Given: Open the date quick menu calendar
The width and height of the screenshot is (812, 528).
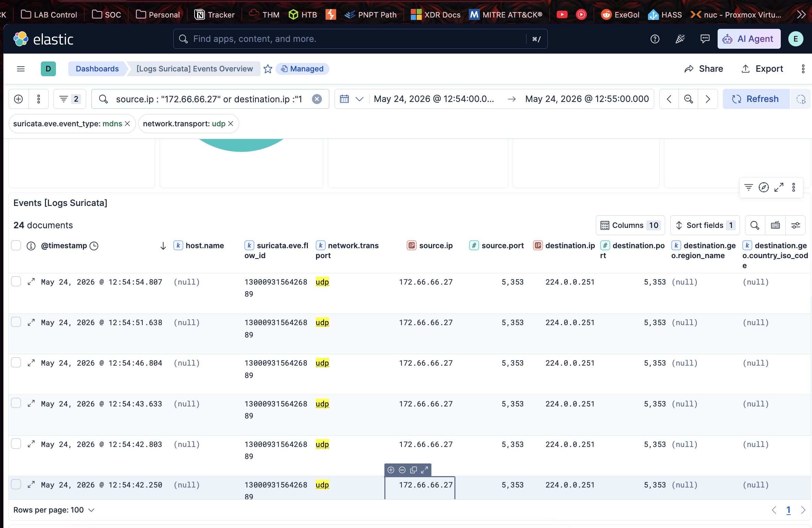Looking at the screenshot, I should [351, 99].
